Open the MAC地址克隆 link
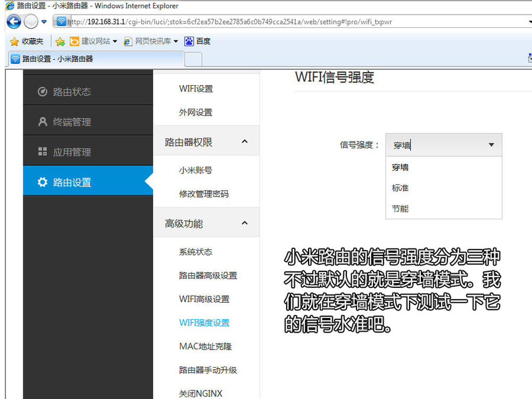 pyautogui.click(x=205, y=346)
